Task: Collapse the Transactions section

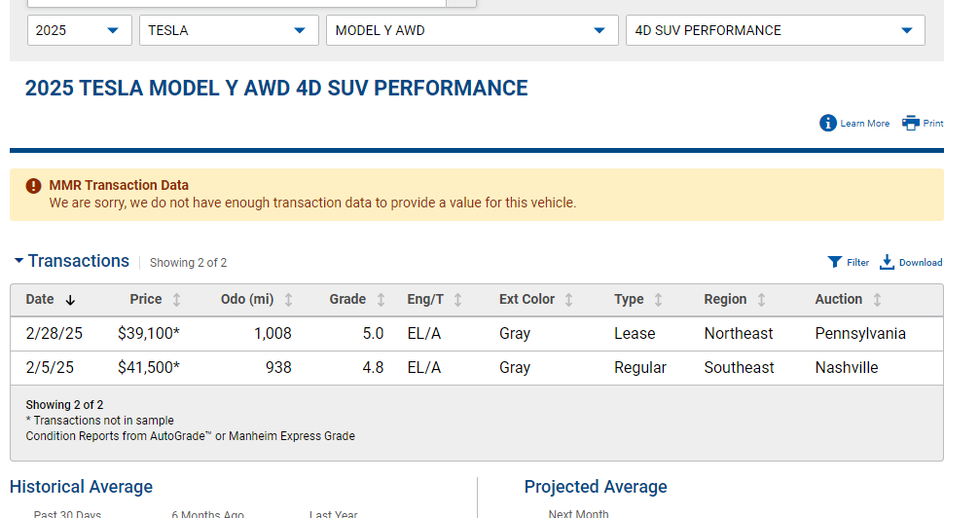Action: (18, 260)
